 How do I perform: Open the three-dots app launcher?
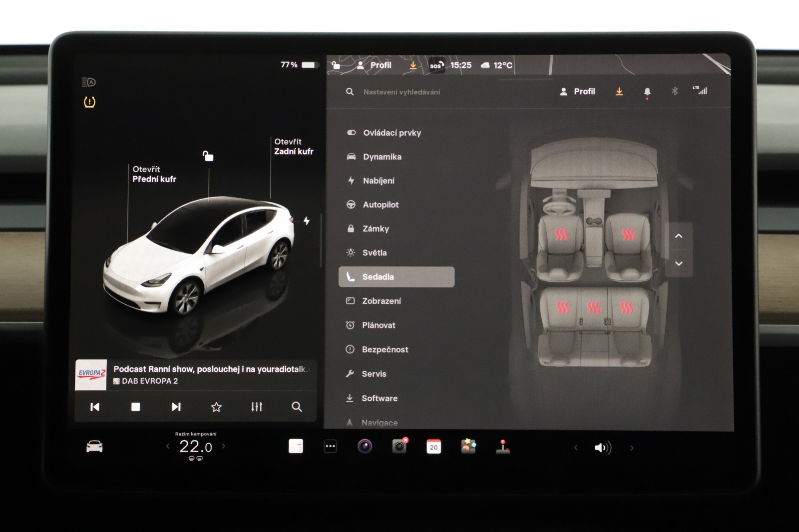331,447
